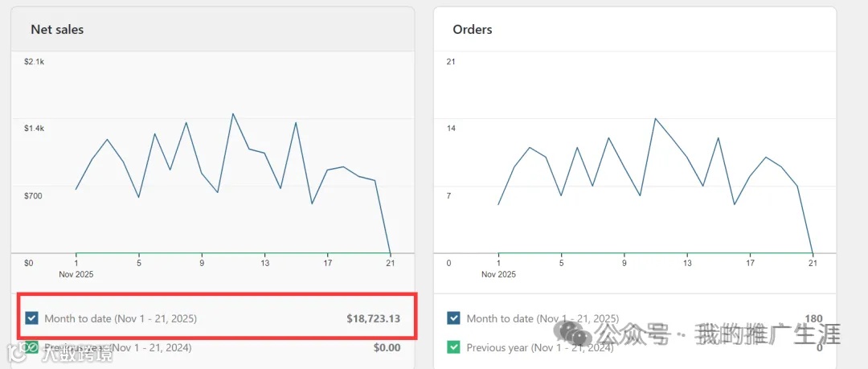Click the Net sales card title
Image resolution: width=868 pixels, height=369 pixels.
pyautogui.click(x=57, y=30)
